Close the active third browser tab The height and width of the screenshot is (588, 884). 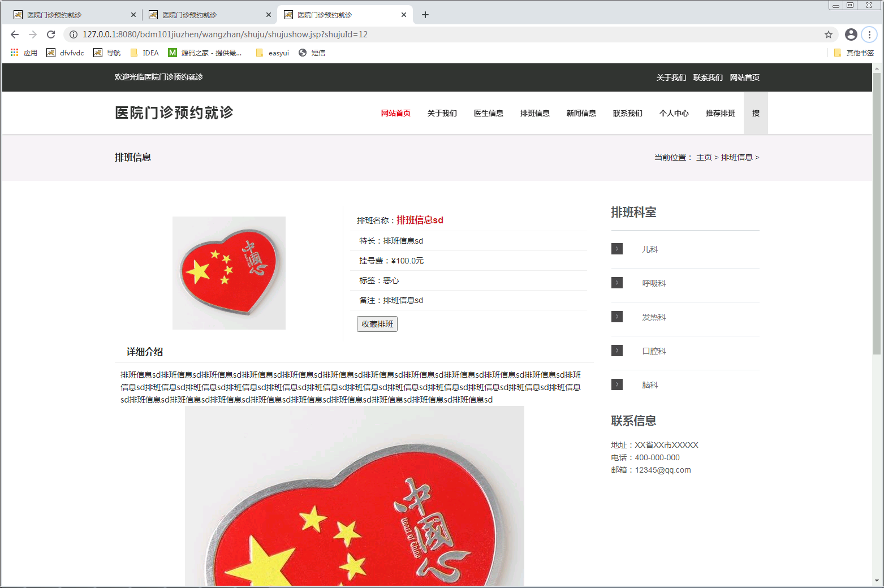coord(404,15)
